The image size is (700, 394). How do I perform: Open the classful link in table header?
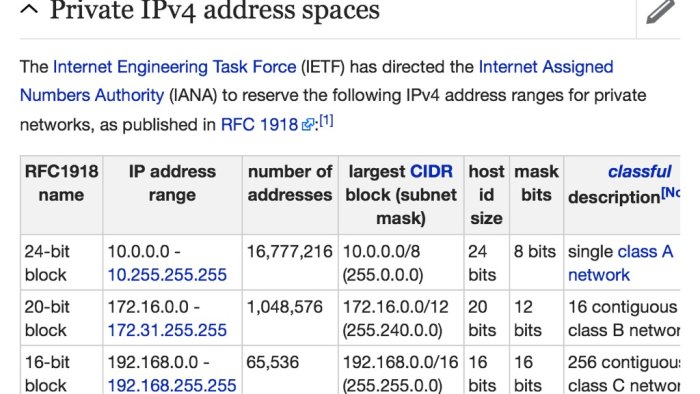click(639, 171)
